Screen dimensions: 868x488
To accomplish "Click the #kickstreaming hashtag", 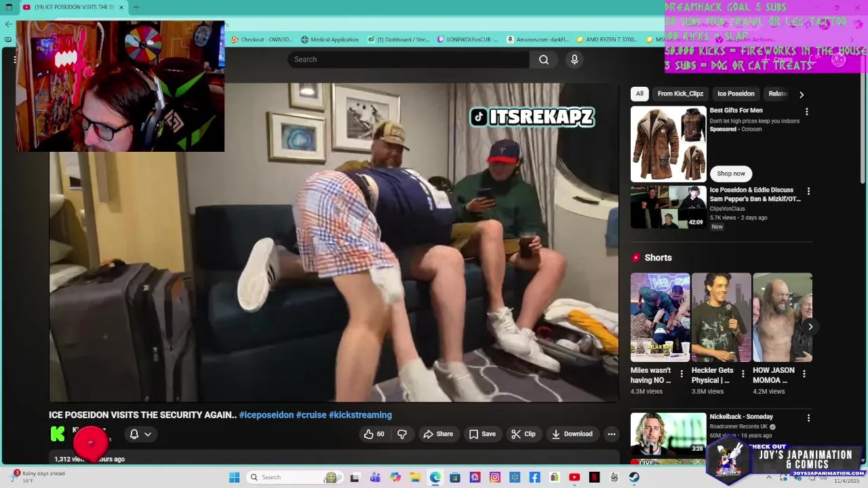I will pyautogui.click(x=360, y=415).
